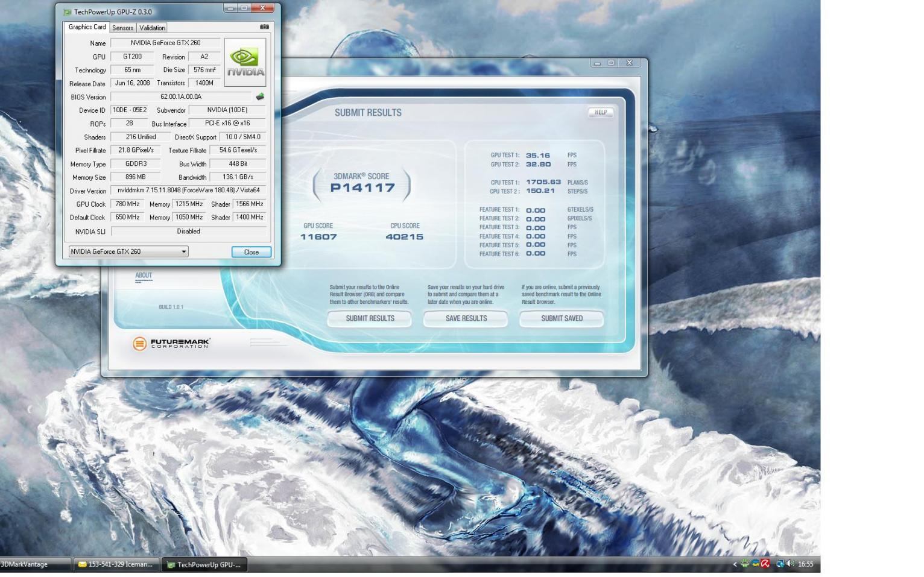The height and width of the screenshot is (577, 924).
Task: Click the Pixel Fillrate field 21.8 GPixel/s
Action: [x=136, y=150]
